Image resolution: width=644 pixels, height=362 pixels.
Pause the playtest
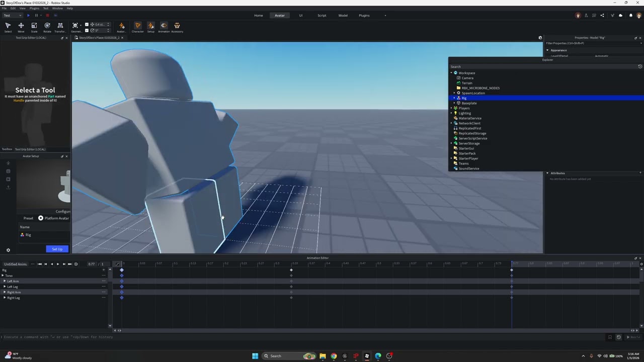36,15
